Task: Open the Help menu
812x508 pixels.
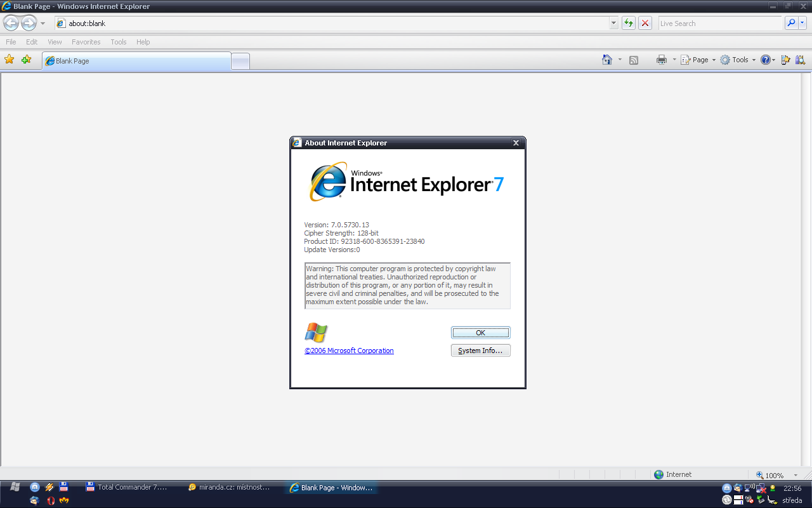Action: 143,42
